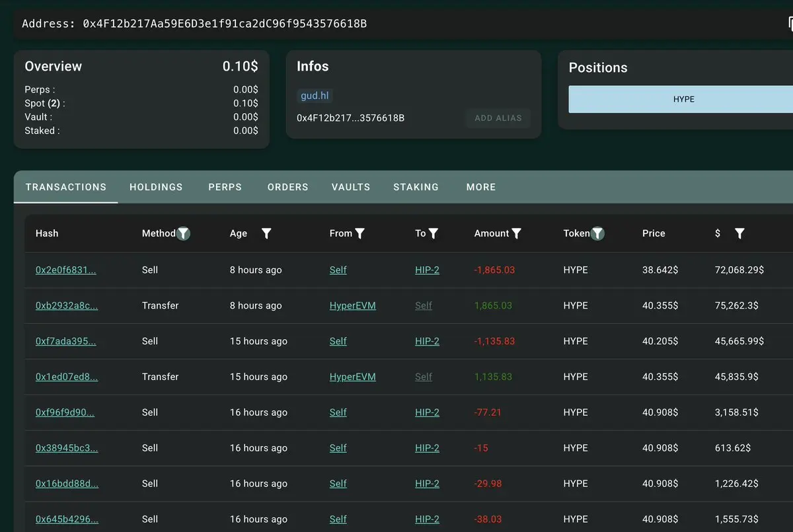The height and width of the screenshot is (532, 793).
Task: Select the full address text at top
Action: click(225, 24)
